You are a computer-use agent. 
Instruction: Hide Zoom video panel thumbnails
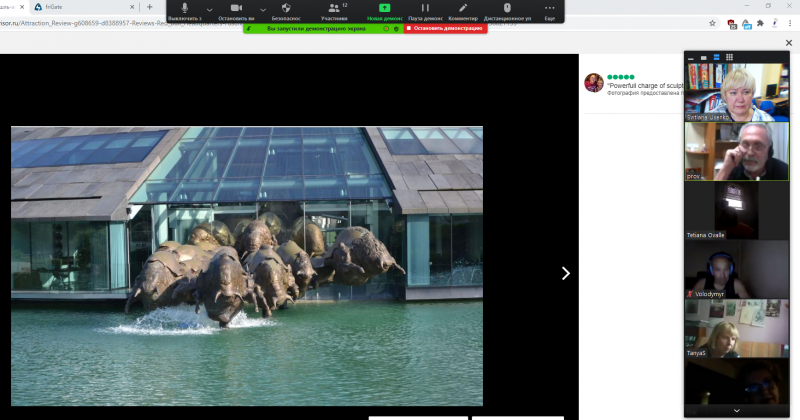coord(691,58)
